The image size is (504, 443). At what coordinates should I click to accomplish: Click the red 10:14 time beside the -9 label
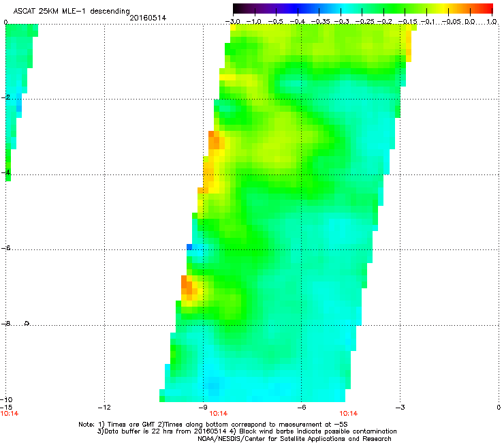[218, 414]
